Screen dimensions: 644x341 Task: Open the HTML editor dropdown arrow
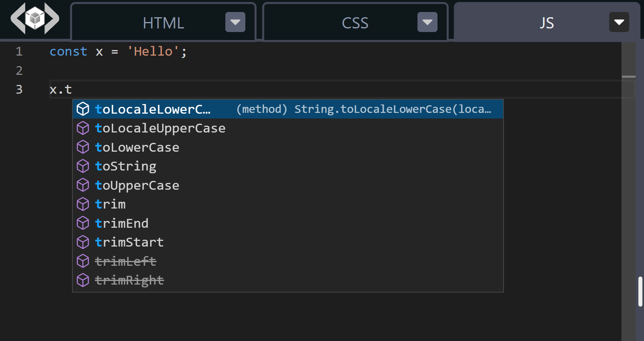pyautogui.click(x=235, y=22)
